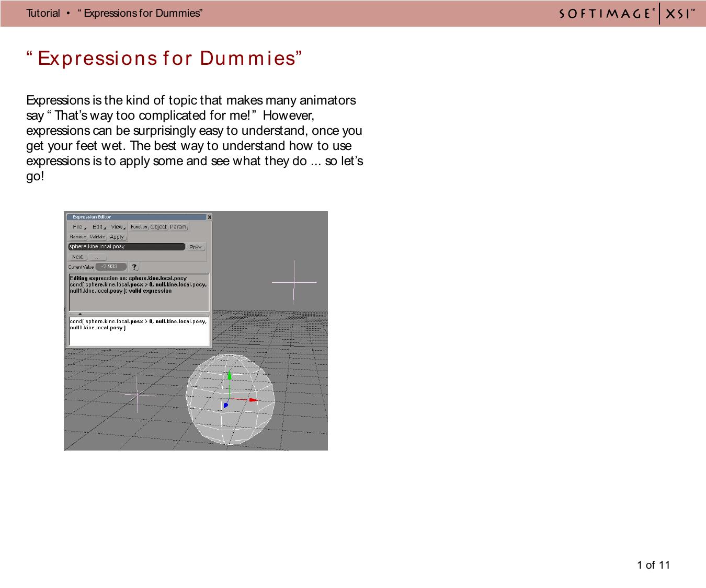
Task: Click inside the white expression editing pane
Action: tap(139, 331)
